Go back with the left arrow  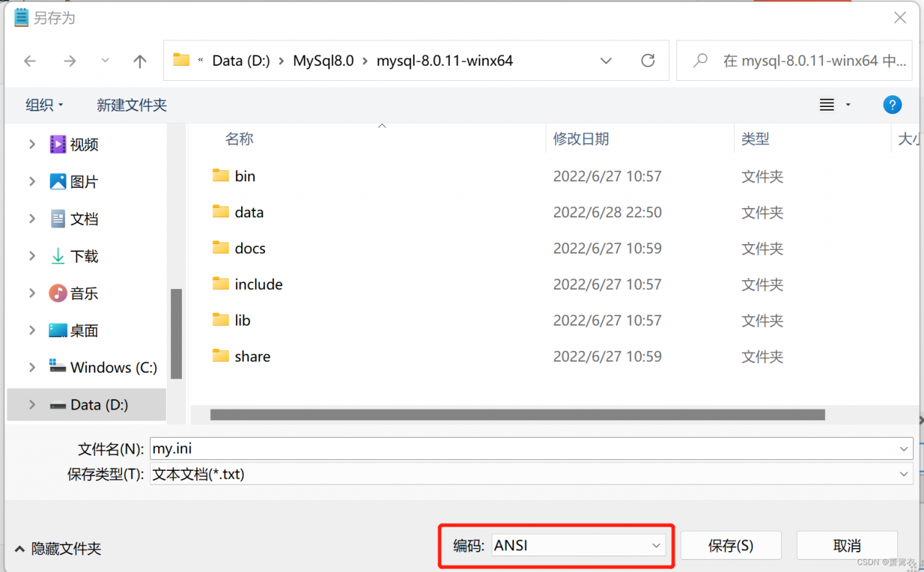tap(30, 61)
